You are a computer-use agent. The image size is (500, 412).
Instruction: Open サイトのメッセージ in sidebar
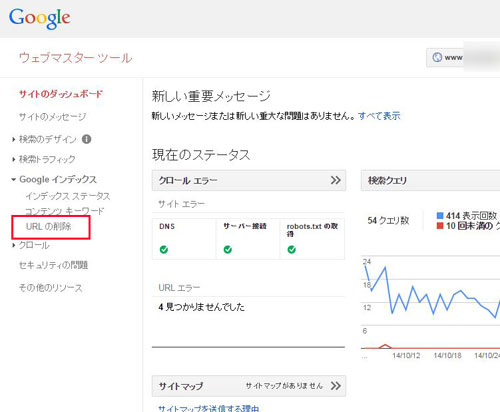53,117
